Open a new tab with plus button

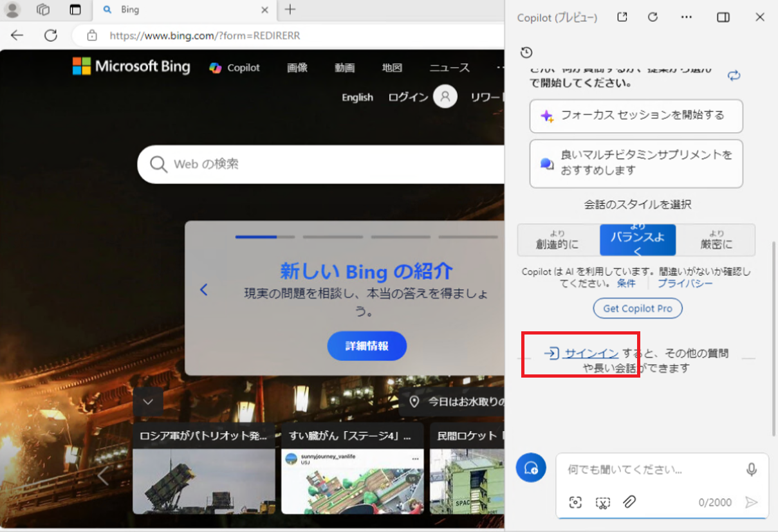tap(290, 9)
